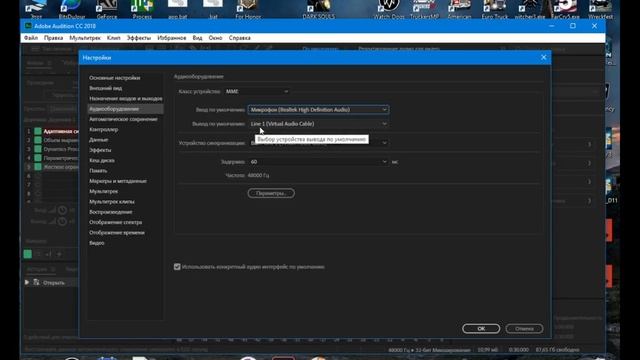
Task: Toggle power for effect slot 5 Жесткое ограничение
Action: pos(38,167)
